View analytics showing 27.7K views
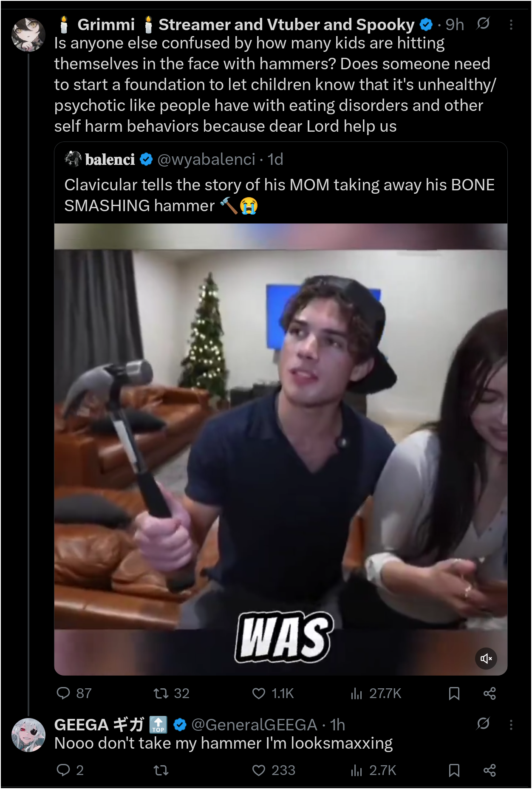This screenshot has width=532, height=789. [x=376, y=693]
